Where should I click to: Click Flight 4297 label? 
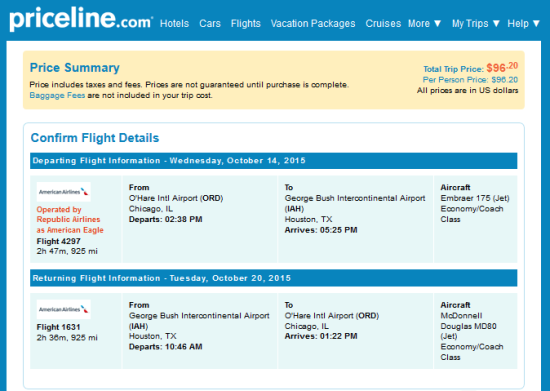(x=59, y=241)
